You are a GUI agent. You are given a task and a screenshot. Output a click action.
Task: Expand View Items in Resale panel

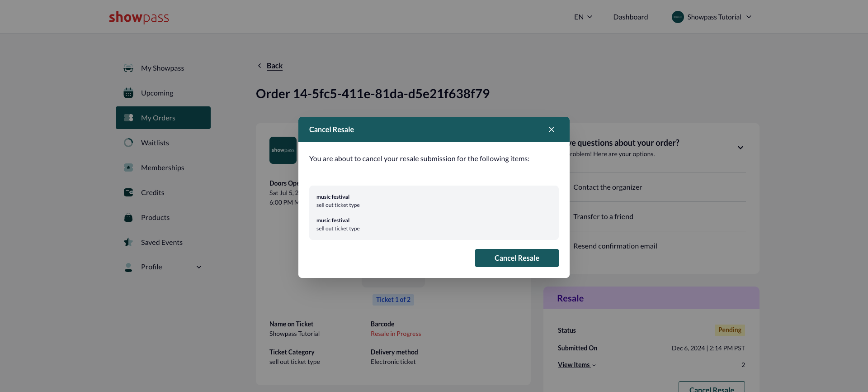(577, 365)
